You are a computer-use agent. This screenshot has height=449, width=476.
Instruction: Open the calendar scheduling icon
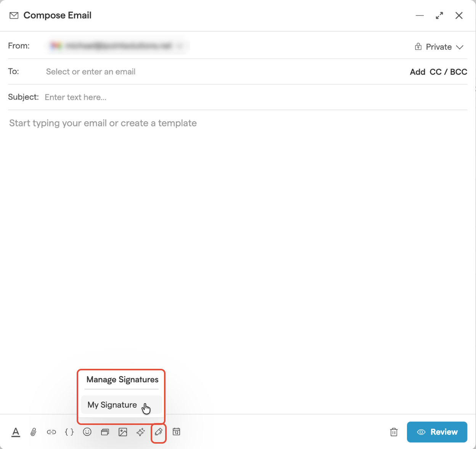pyautogui.click(x=176, y=432)
